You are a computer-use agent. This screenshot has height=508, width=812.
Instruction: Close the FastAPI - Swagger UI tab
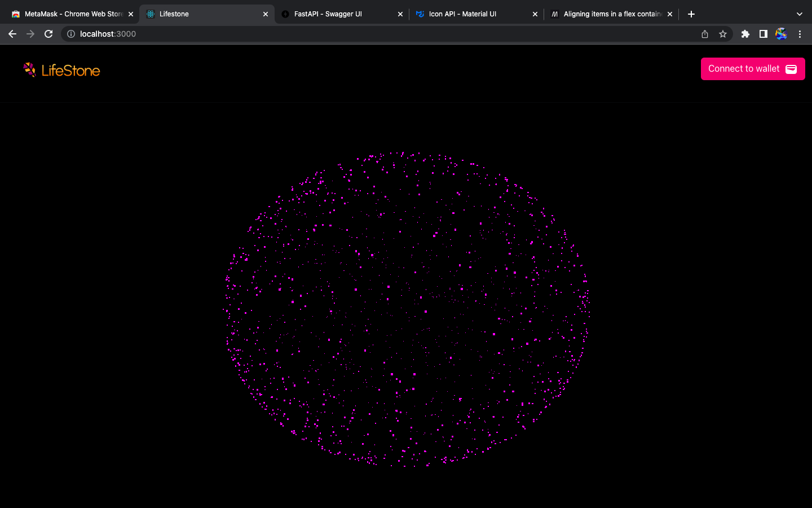400,14
